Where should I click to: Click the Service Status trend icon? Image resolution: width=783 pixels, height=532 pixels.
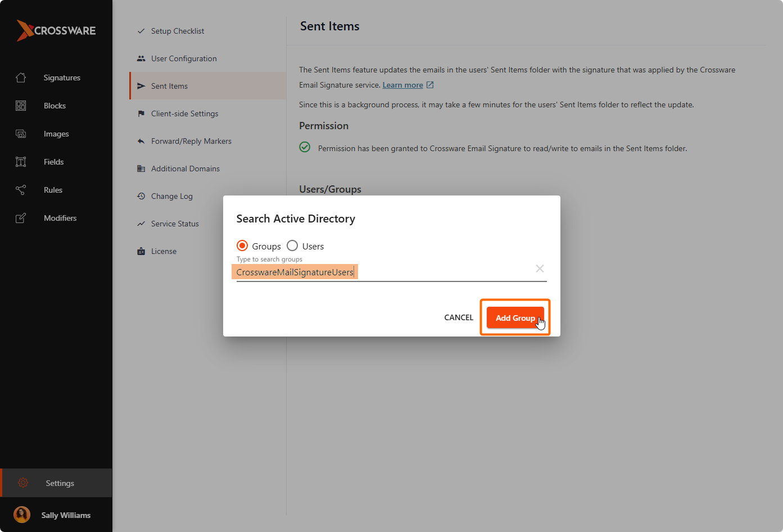[x=141, y=224]
